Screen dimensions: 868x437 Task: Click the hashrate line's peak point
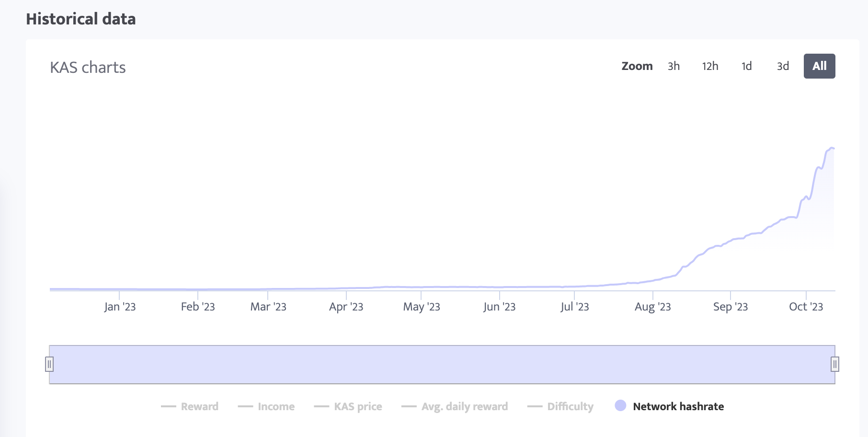tap(832, 148)
